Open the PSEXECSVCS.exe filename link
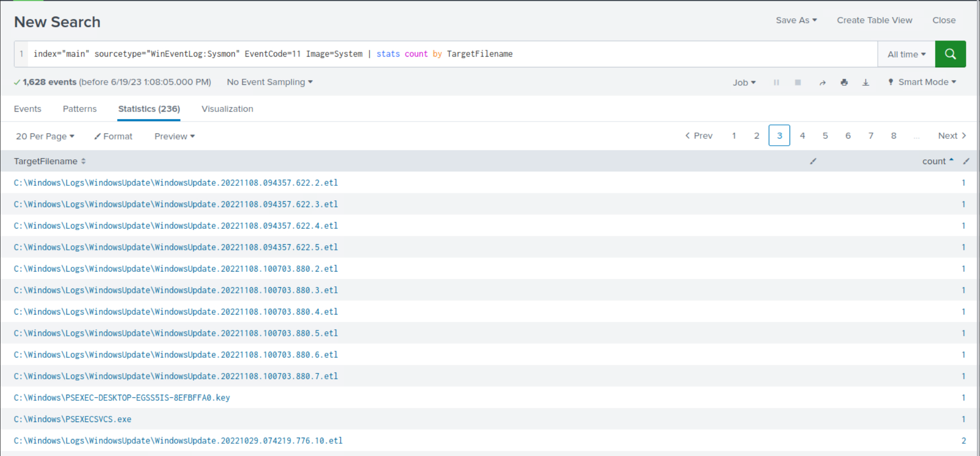This screenshot has height=456, width=980. coord(73,419)
